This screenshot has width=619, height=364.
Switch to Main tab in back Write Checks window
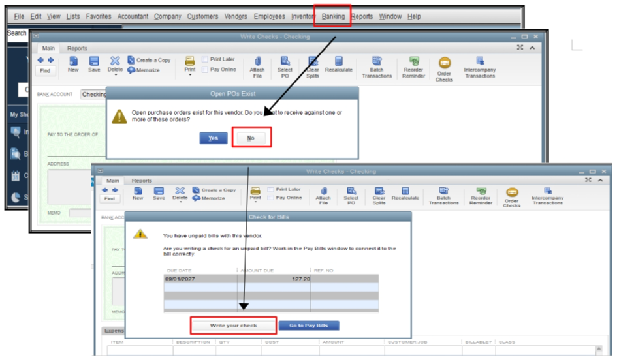pos(48,48)
